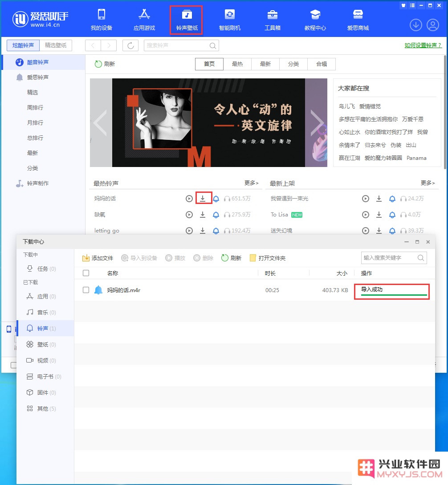
Task: Click the bell icon for To Lisa
Action: (392, 215)
